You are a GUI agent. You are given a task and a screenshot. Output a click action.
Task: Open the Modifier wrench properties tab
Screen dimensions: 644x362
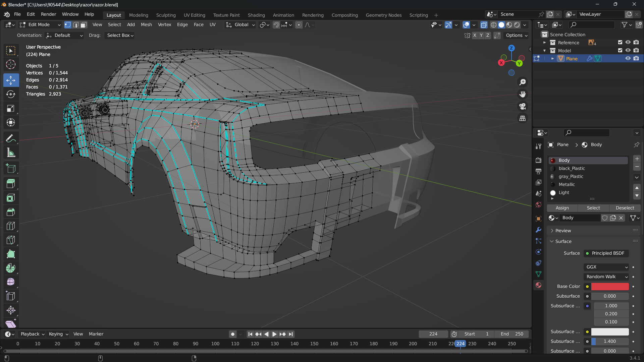pos(538,230)
